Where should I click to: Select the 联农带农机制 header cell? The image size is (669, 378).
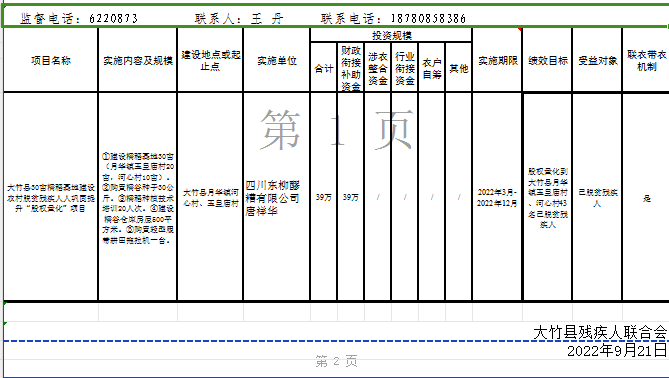pos(646,60)
